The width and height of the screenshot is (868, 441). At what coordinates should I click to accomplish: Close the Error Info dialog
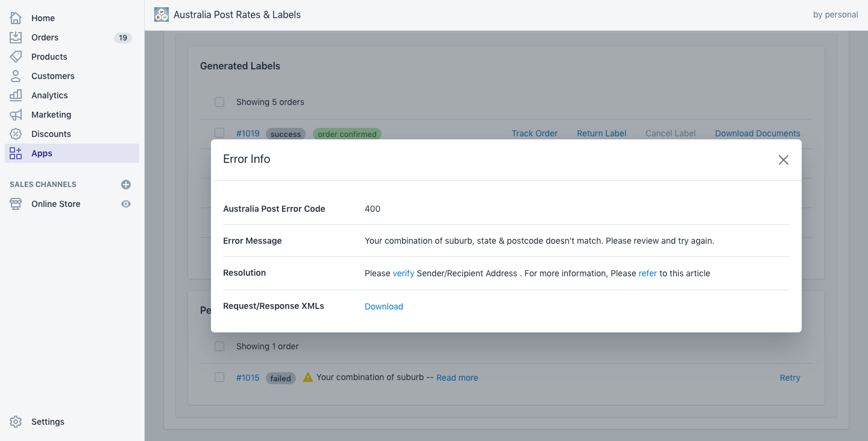point(783,160)
